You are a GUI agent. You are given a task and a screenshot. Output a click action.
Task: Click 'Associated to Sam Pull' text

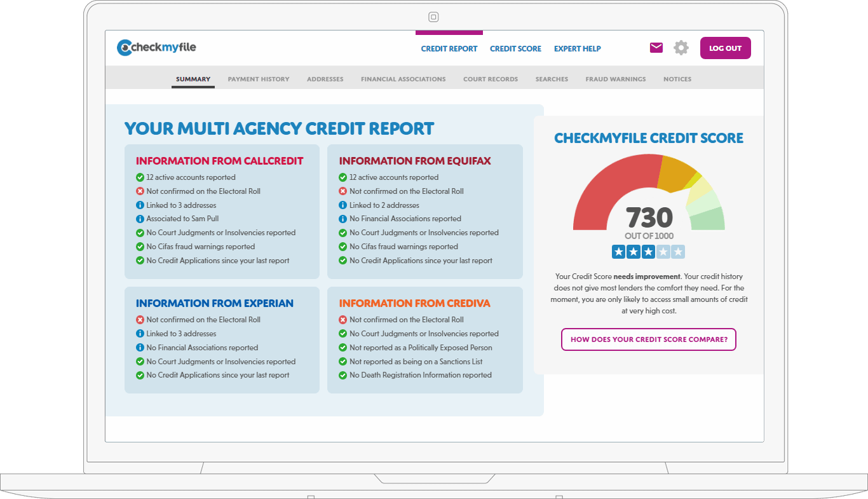coord(182,219)
